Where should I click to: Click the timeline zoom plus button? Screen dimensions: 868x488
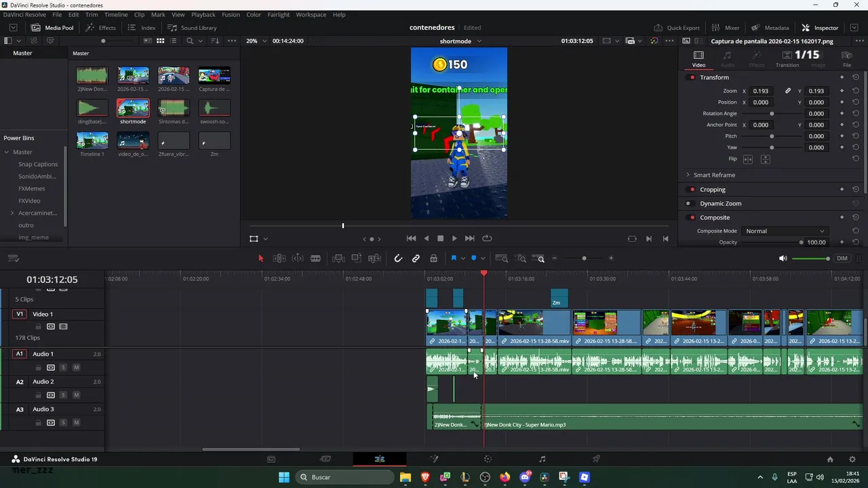(611, 258)
